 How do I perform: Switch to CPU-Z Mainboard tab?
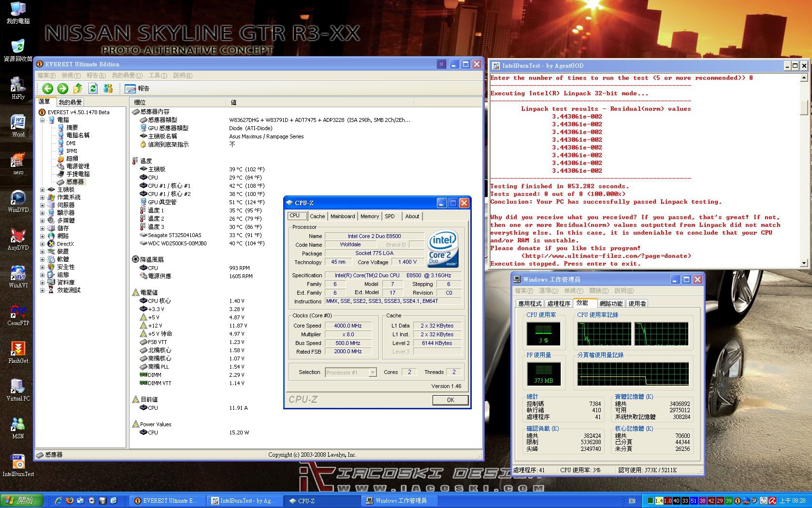(343, 216)
